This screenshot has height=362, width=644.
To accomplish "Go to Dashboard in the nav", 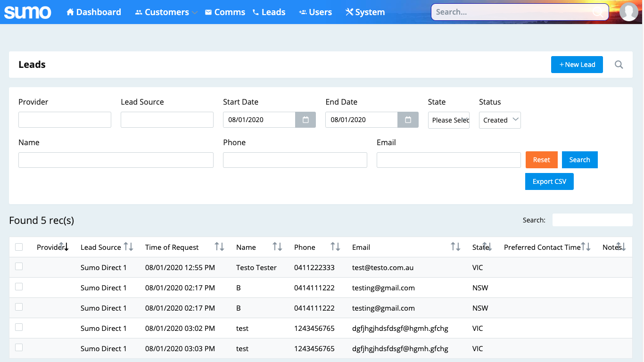I will pyautogui.click(x=94, y=12).
